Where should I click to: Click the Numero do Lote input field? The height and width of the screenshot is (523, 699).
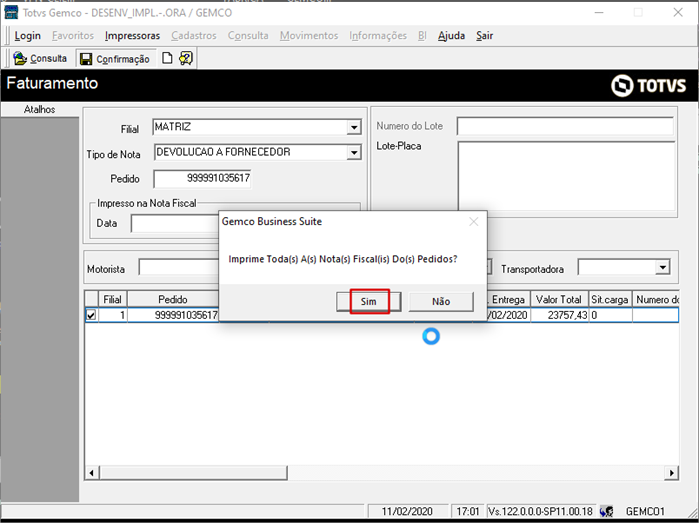[x=565, y=126]
